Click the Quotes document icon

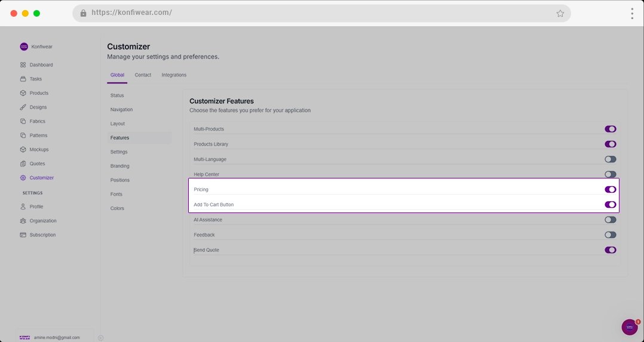(23, 164)
